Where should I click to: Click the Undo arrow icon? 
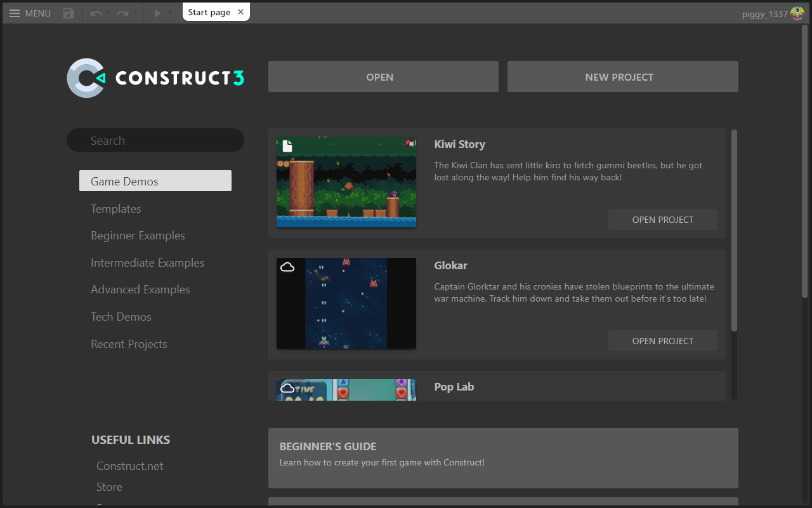(x=96, y=13)
